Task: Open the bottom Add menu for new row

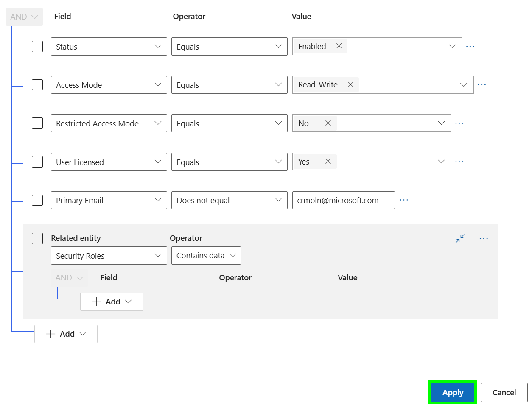Action: 66,334
